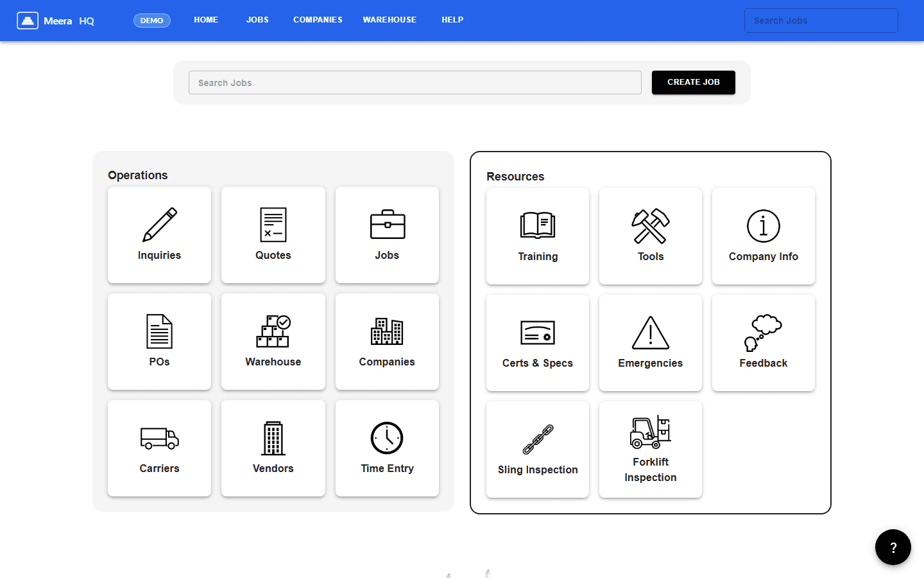Click the Certs & Specs label
The width and height of the screenshot is (924, 578).
coord(538,363)
